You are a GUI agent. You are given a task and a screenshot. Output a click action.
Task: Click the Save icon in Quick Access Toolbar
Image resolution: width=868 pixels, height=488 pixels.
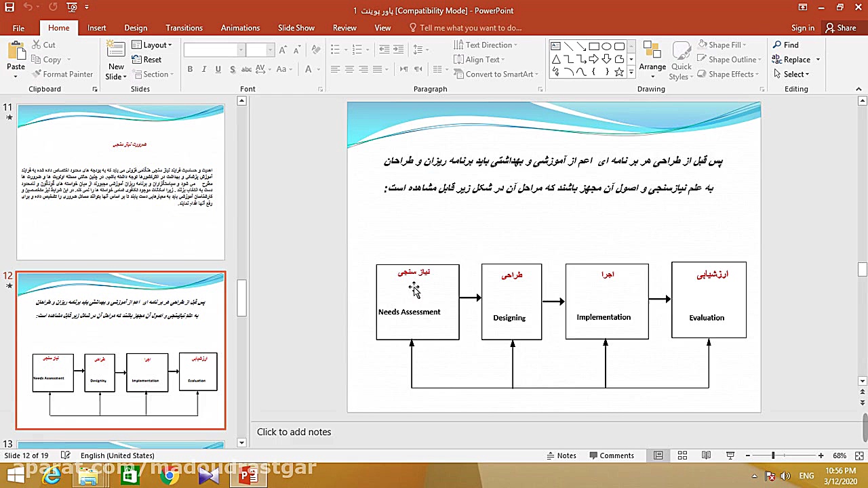(x=10, y=7)
